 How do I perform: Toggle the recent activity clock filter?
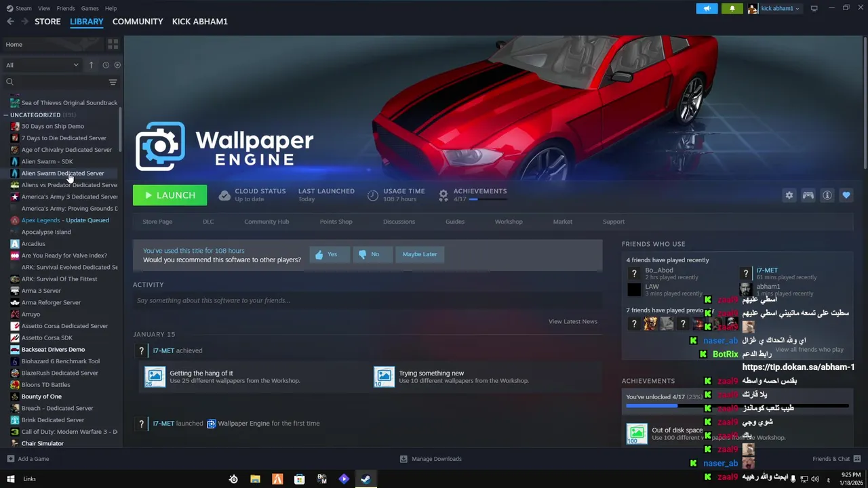(x=106, y=65)
